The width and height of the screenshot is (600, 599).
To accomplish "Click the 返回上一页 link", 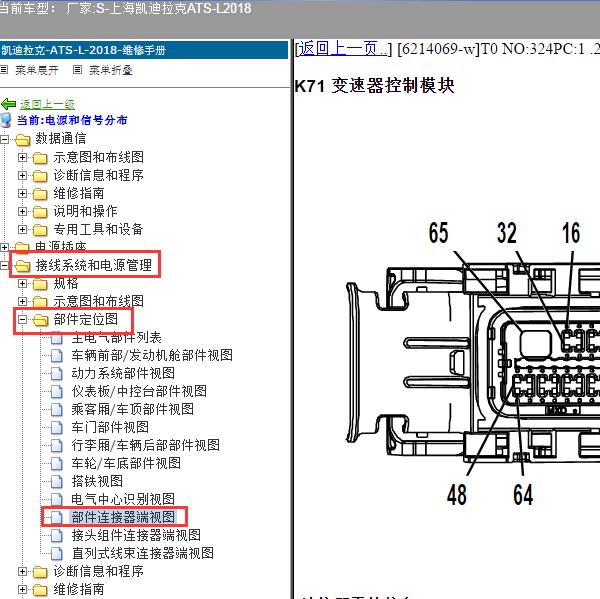I will [x=342, y=49].
